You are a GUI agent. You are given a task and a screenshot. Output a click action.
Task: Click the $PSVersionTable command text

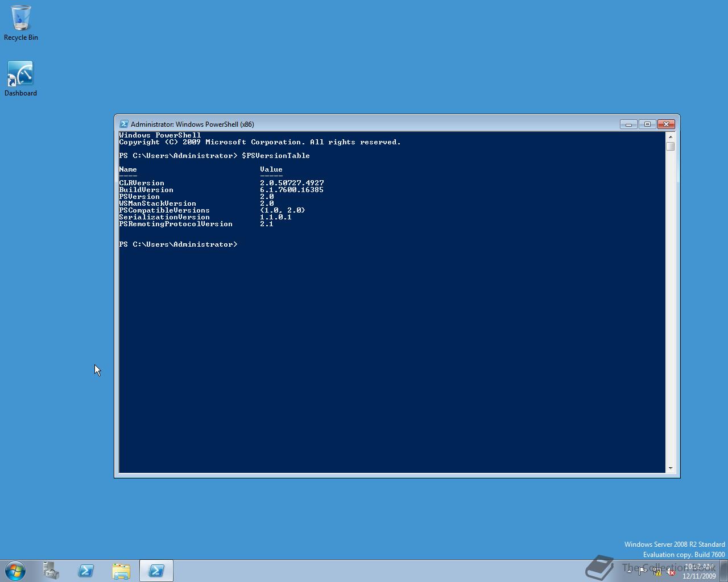276,156
